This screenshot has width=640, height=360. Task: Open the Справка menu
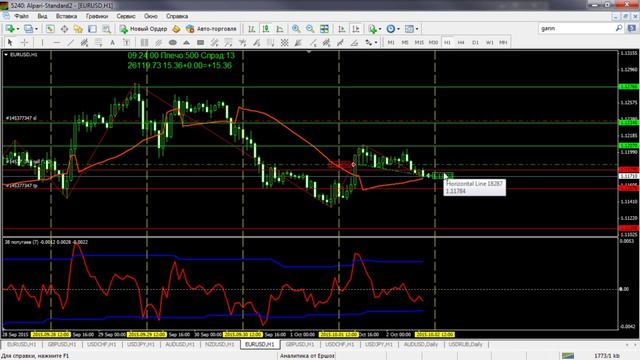coord(177,16)
